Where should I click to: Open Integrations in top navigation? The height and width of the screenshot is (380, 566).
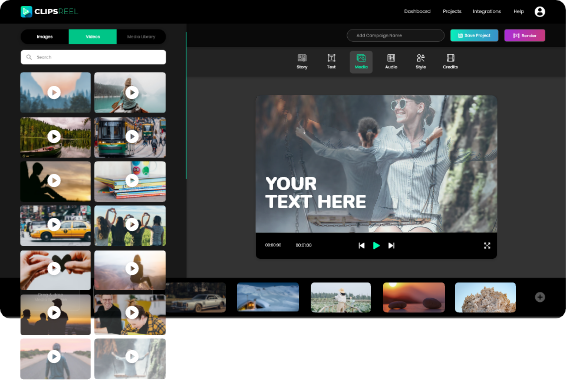tap(487, 11)
